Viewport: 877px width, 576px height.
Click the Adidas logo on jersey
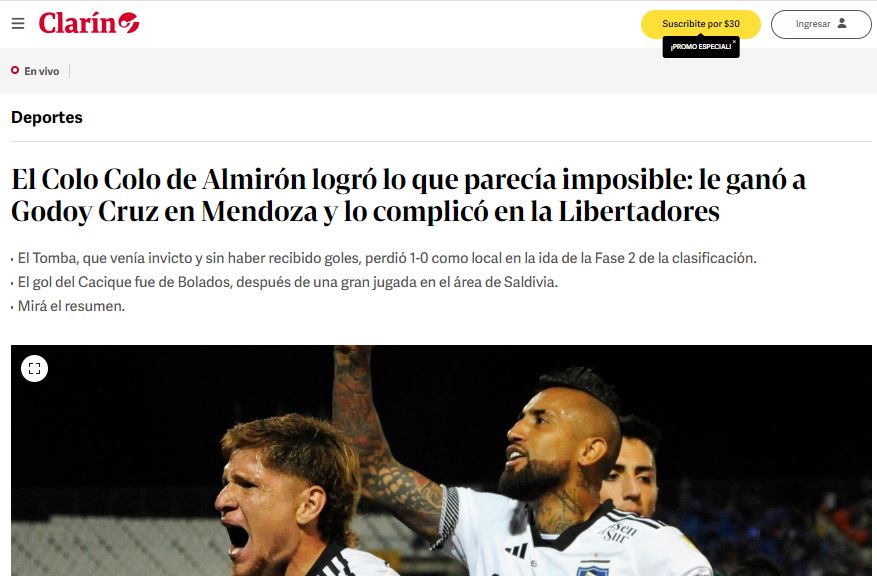(516, 550)
